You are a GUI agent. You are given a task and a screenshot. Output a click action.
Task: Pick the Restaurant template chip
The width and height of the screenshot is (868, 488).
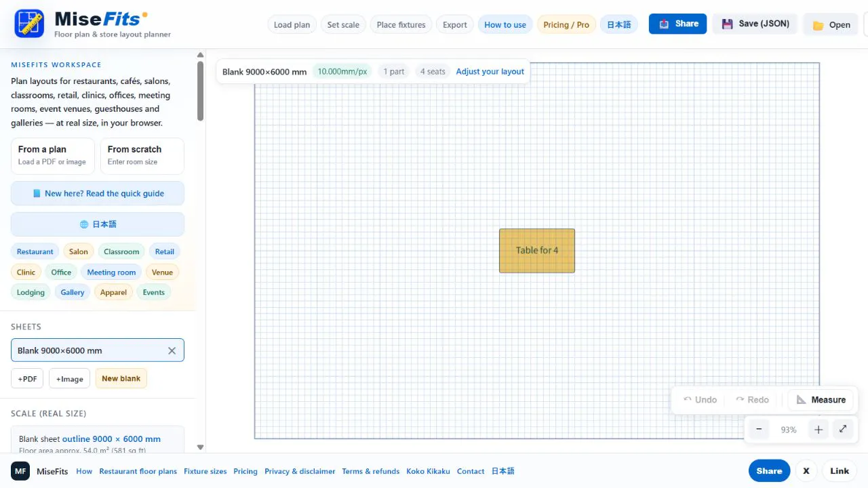pyautogui.click(x=35, y=251)
